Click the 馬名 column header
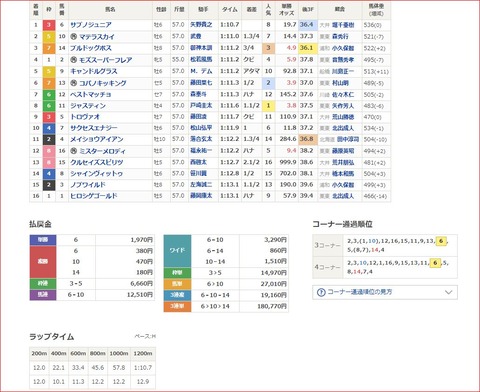The image size is (480, 392). pos(110,10)
